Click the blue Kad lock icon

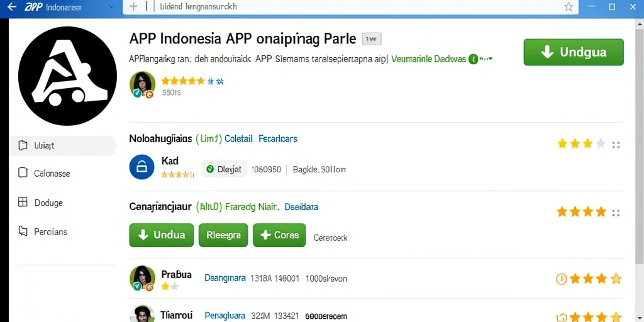click(142, 167)
